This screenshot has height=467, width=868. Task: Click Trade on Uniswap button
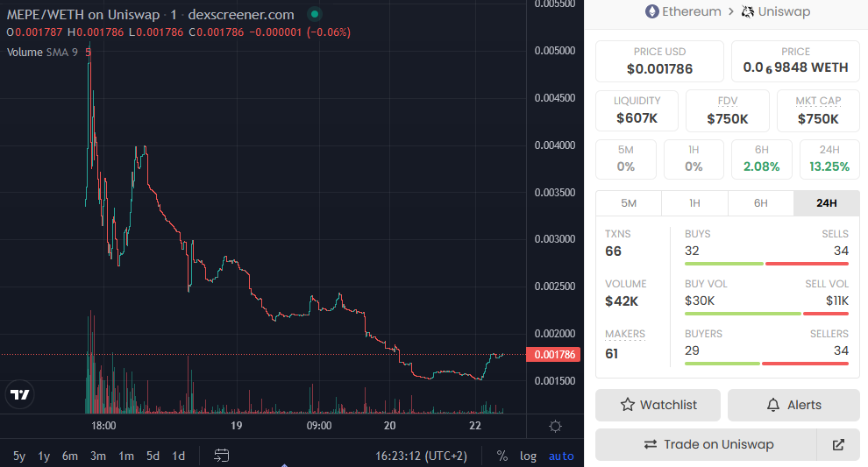tap(707, 444)
